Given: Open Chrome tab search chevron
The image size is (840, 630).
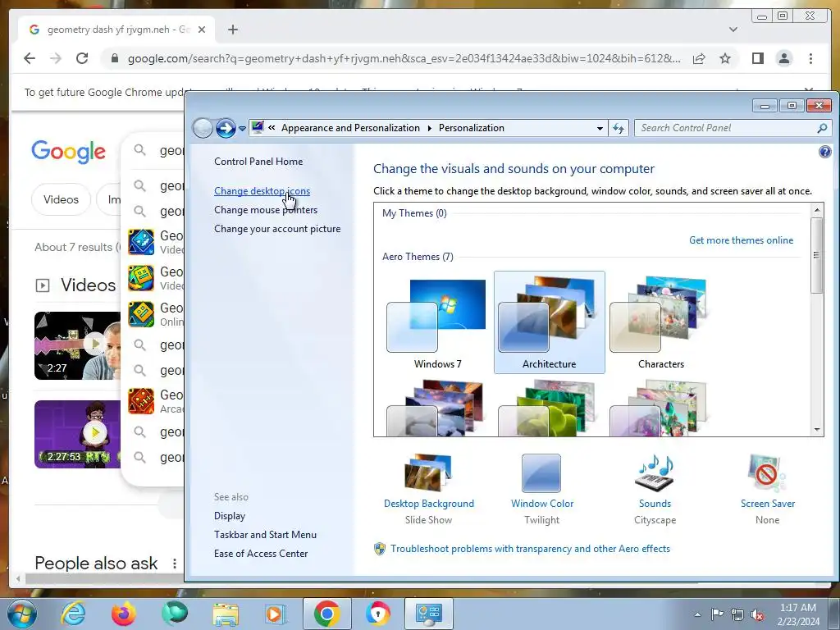Looking at the screenshot, I should click(x=733, y=30).
